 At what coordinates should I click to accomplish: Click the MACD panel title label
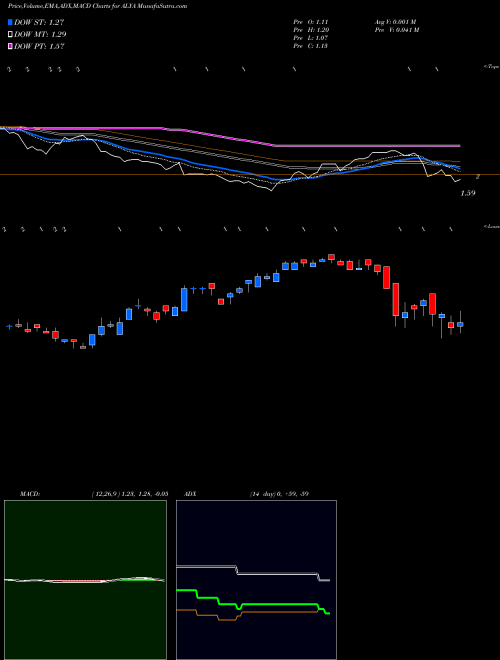pos(30,494)
